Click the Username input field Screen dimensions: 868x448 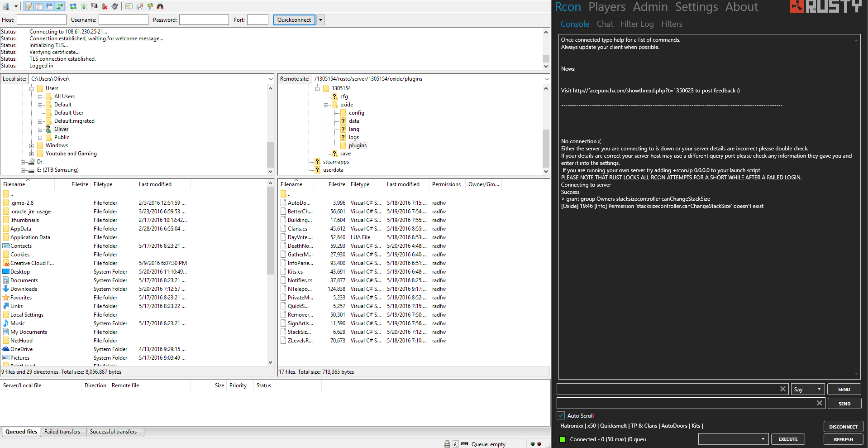tap(124, 20)
